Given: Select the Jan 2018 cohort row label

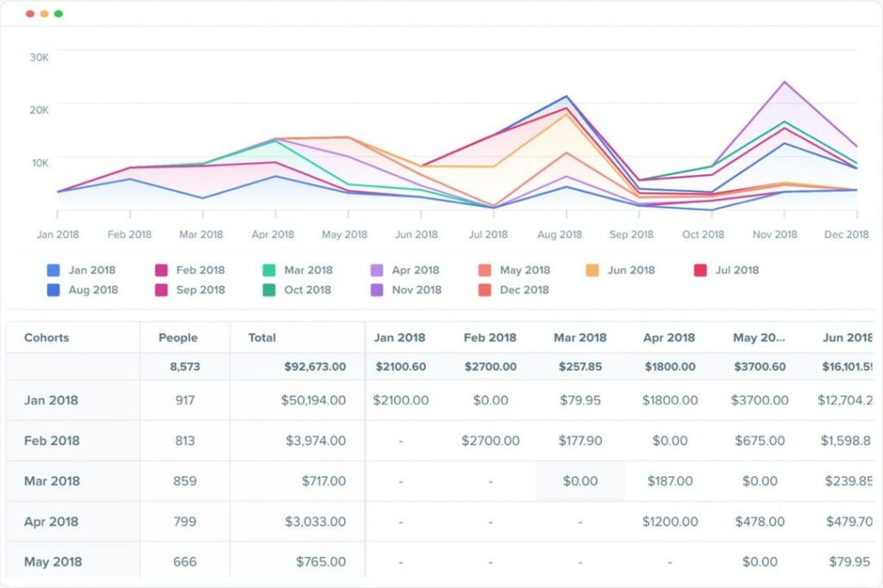Looking at the screenshot, I should point(51,400).
